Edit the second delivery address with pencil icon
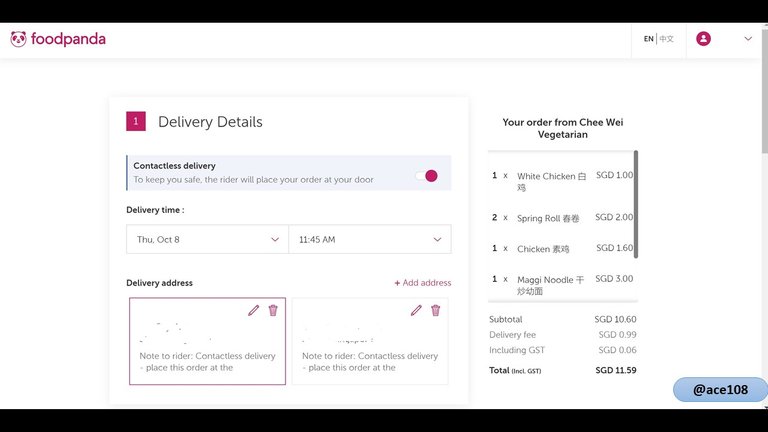 (x=416, y=310)
